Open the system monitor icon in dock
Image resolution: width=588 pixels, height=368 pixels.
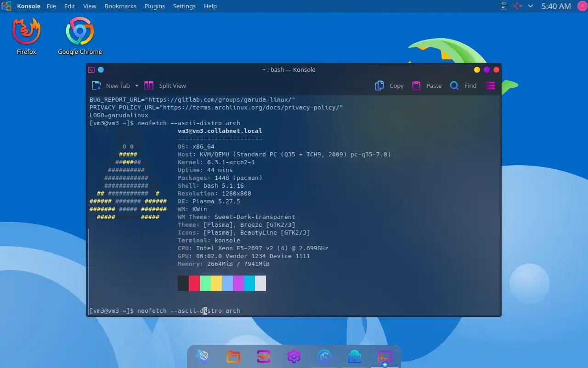pos(263,356)
